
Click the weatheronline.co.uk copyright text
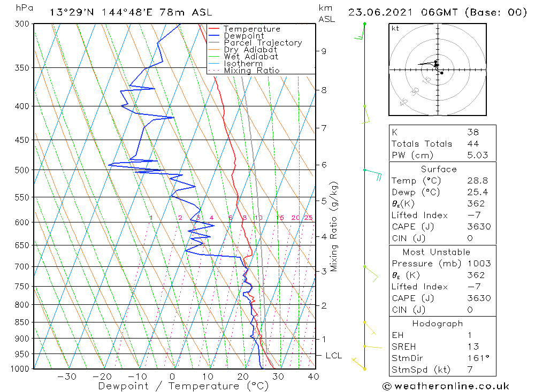pos(446,386)
